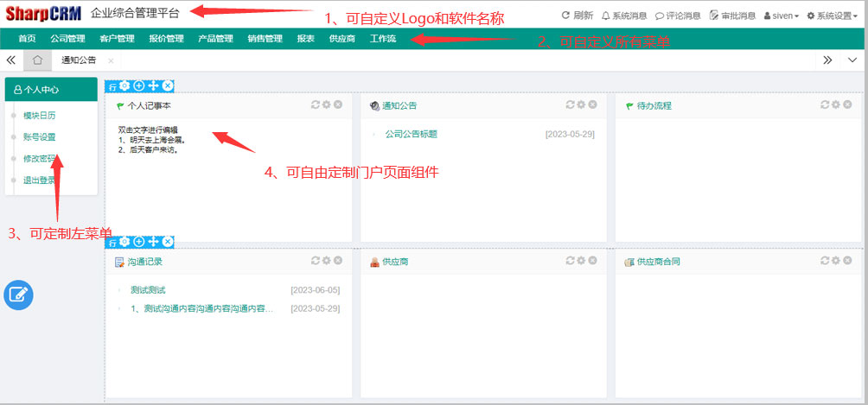Image resolution: width=868 pixels, height=405 pixels.
Task: Click move icon in second row toolbar
Action: (153, 242)
